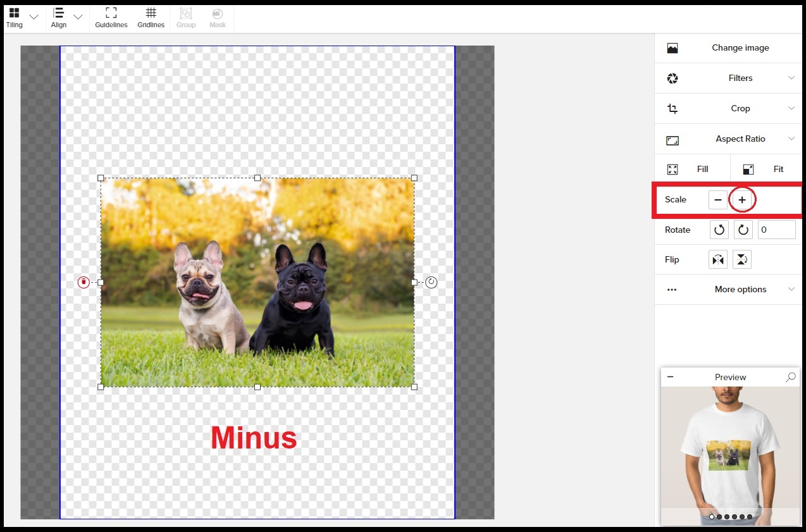Screen dimensions: 806x532
Task: Decrease scale with the minus button
Action: [717, 200]
